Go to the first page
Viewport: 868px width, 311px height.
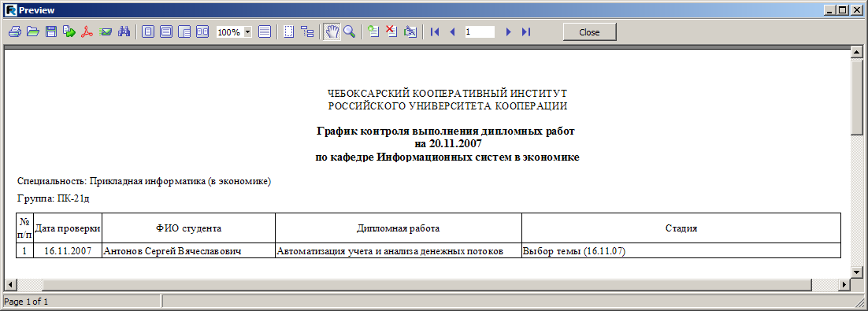(435, 32)
